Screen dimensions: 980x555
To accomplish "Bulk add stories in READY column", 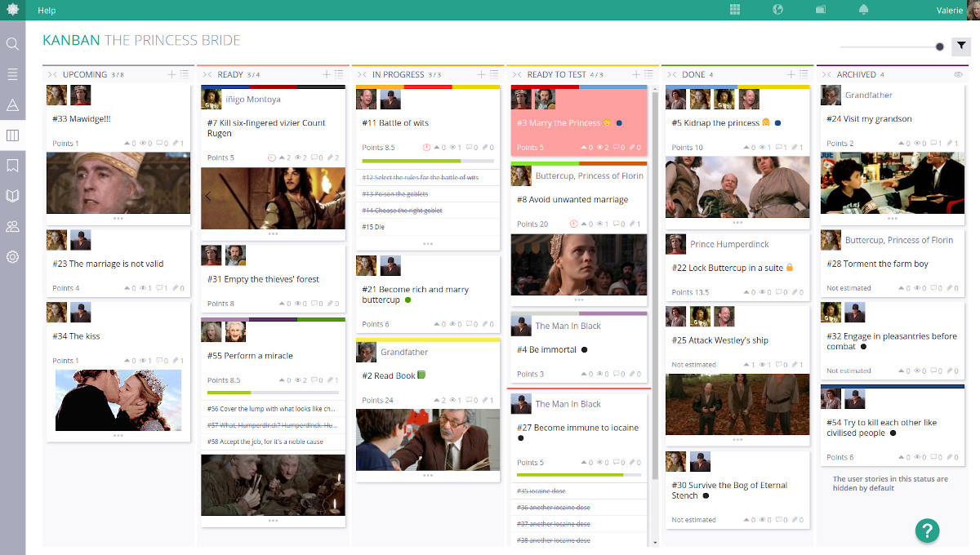I will tap(340, 74).
